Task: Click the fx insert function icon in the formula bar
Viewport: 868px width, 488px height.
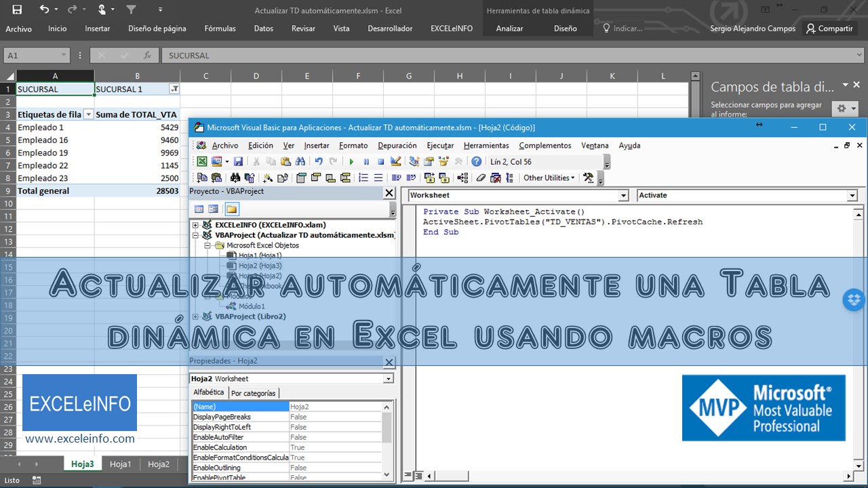Action: point(147,56)
